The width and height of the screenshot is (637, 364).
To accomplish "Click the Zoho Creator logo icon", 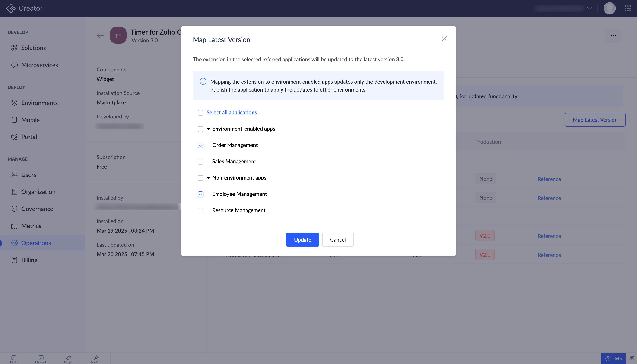I will [x=10, y=8].
